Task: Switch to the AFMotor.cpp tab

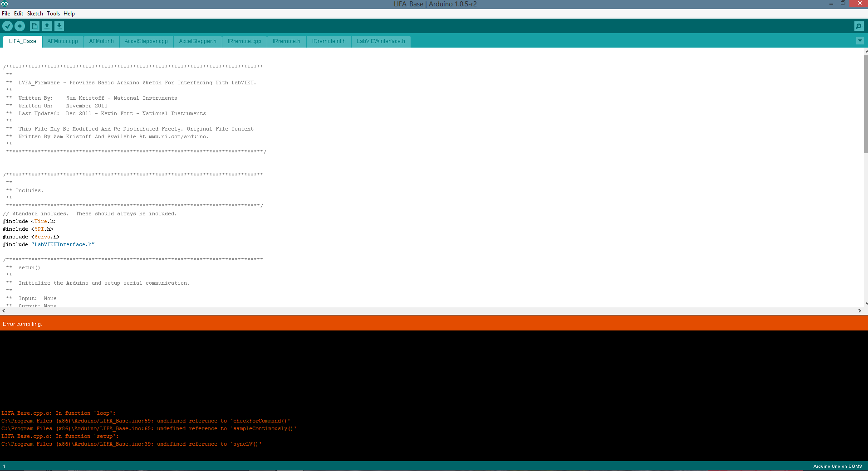Action: coord(63,41)
